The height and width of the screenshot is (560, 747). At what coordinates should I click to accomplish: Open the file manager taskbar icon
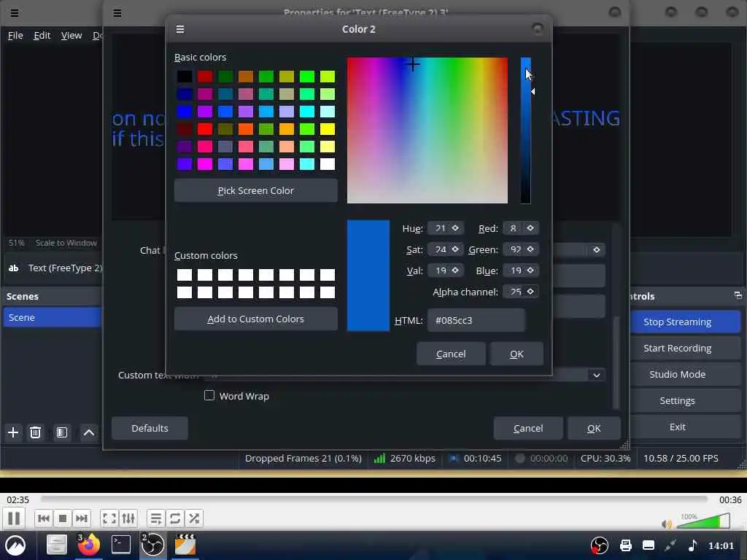pyautogui.click(x=56, y=545)
